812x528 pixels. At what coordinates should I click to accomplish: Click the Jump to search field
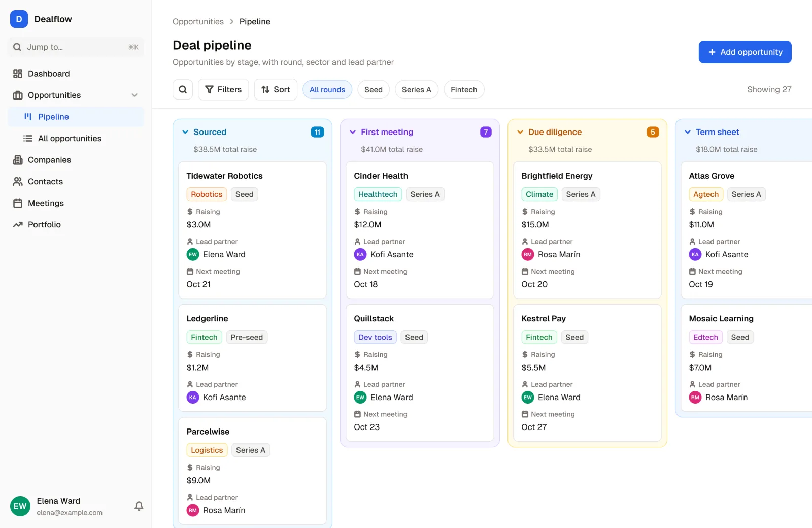pyautogui.click(x=76, y=47)
